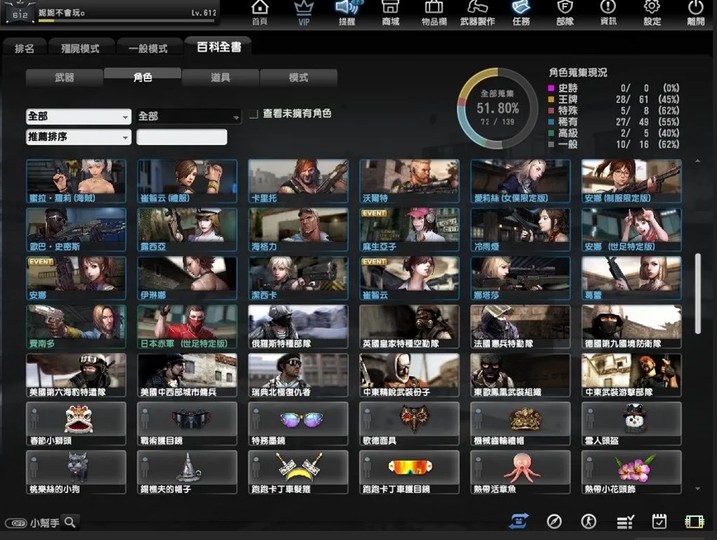Click the compass icon in bottom bar
717x540 pixels.
click(x=554, y=521)
